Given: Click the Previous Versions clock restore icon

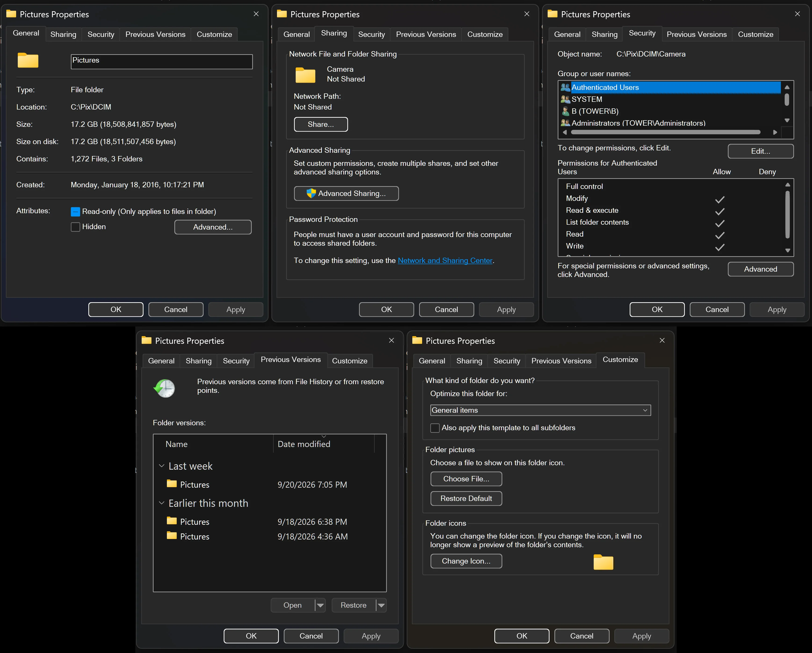Looking at the screenshot, I should pos(164,388).
